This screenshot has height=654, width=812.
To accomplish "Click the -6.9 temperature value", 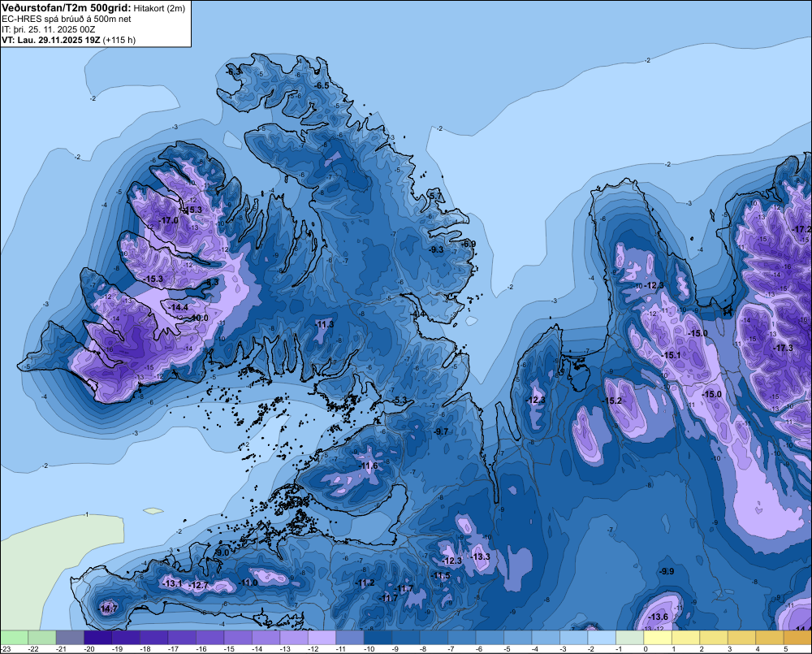I will (x=469, y=244).
